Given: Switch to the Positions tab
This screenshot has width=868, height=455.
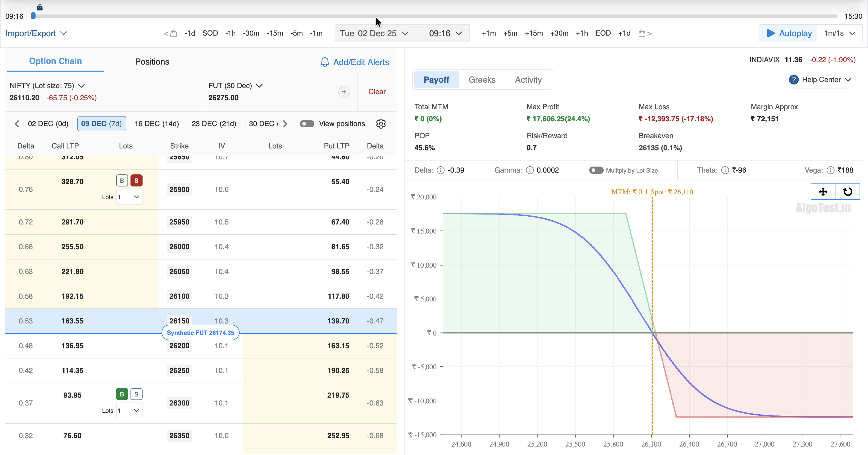Looking at the screenshot, I should coord(152,62).
